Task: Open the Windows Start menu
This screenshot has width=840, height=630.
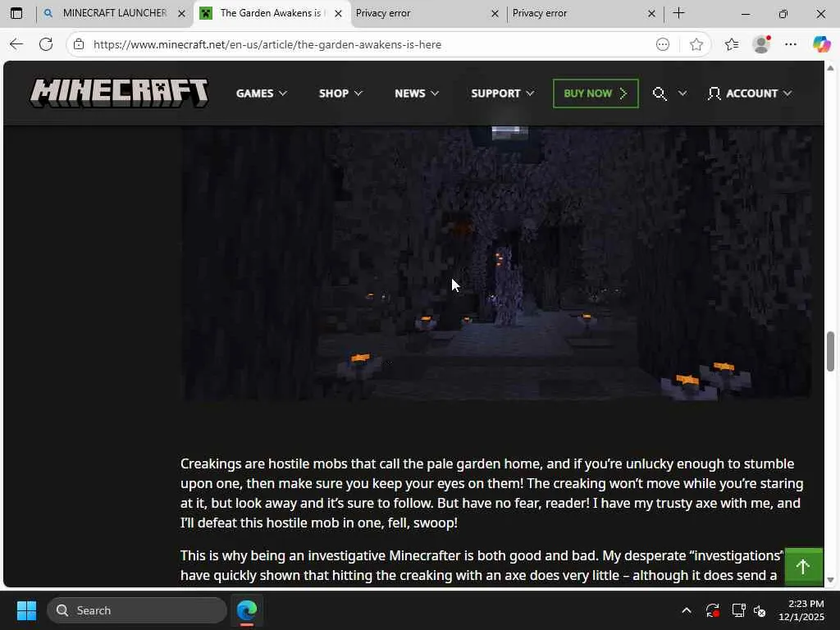Action: click(26, 610)
